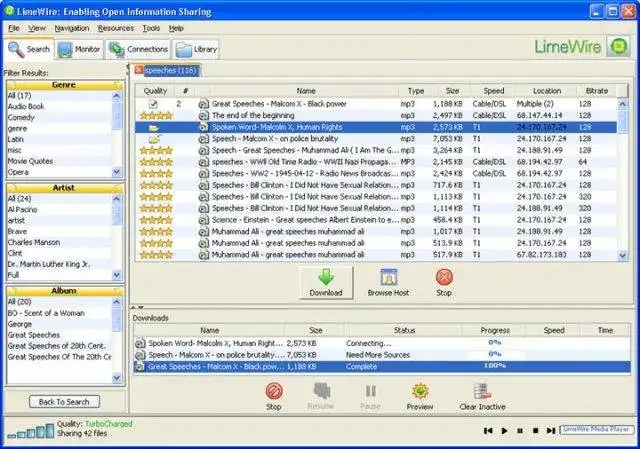Click the Album list scroll down arrow

(116, 378)
